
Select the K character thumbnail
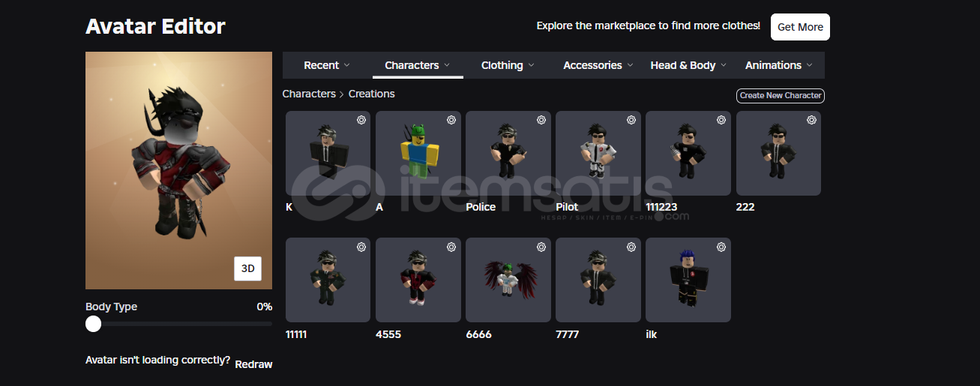pos(328,154)
